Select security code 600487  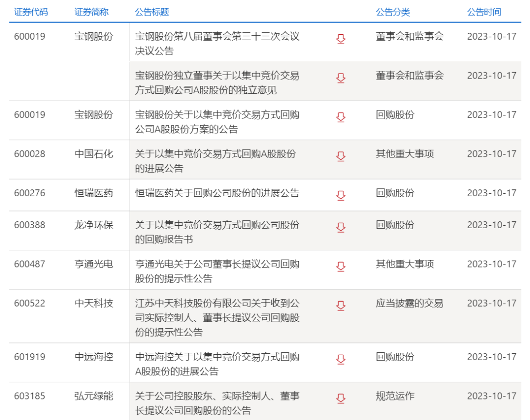[x=29, y=264]
